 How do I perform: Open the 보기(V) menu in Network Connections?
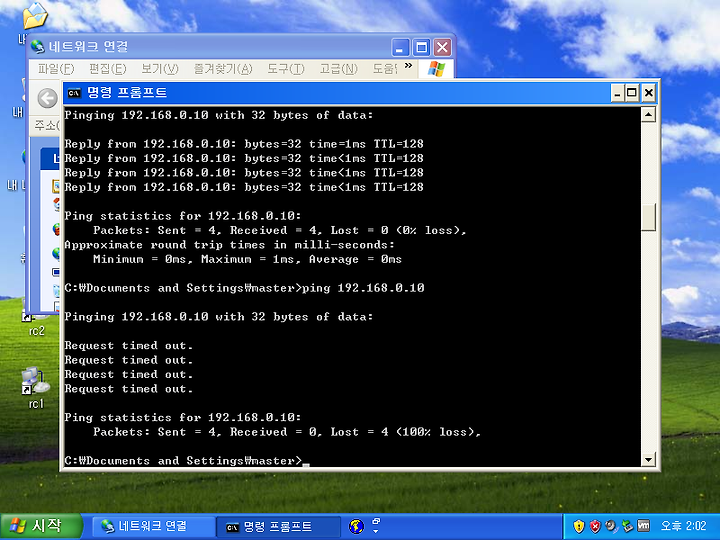pyautogui.click(x=159, y=69)
